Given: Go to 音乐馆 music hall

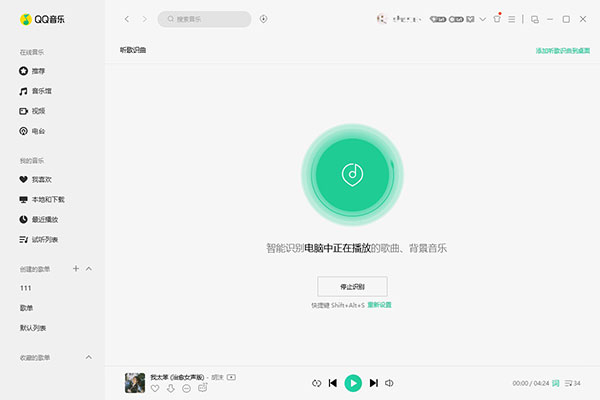Looking at the screenshot, I should point(40,91).
